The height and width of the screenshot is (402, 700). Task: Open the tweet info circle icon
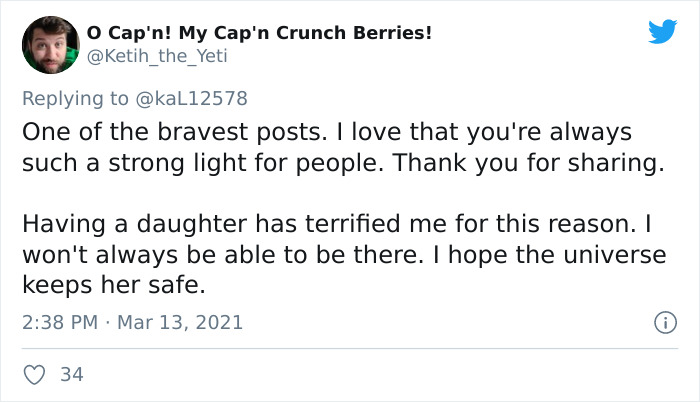[662, 323]
